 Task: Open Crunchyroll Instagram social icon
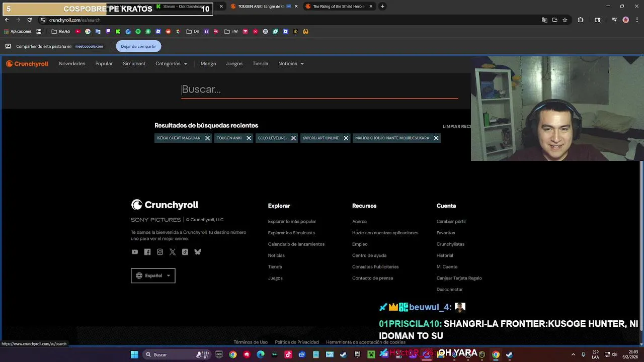pyautogui.click(x=160, y=252)
